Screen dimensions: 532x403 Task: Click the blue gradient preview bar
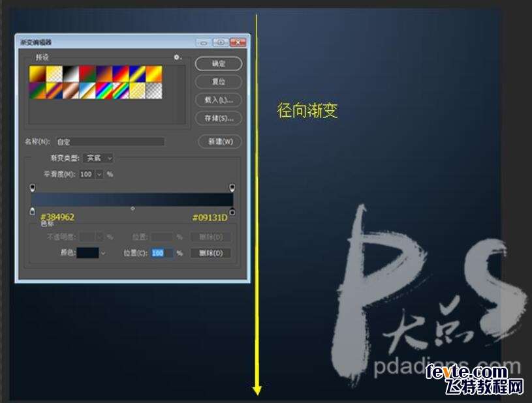click(x=132, y=200)
